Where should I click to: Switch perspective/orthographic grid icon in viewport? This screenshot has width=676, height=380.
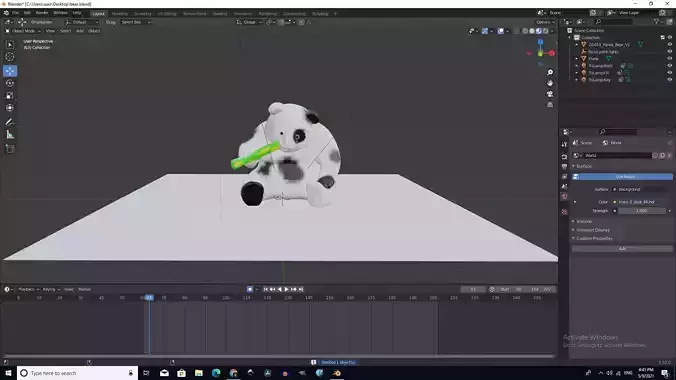(550, 105)
